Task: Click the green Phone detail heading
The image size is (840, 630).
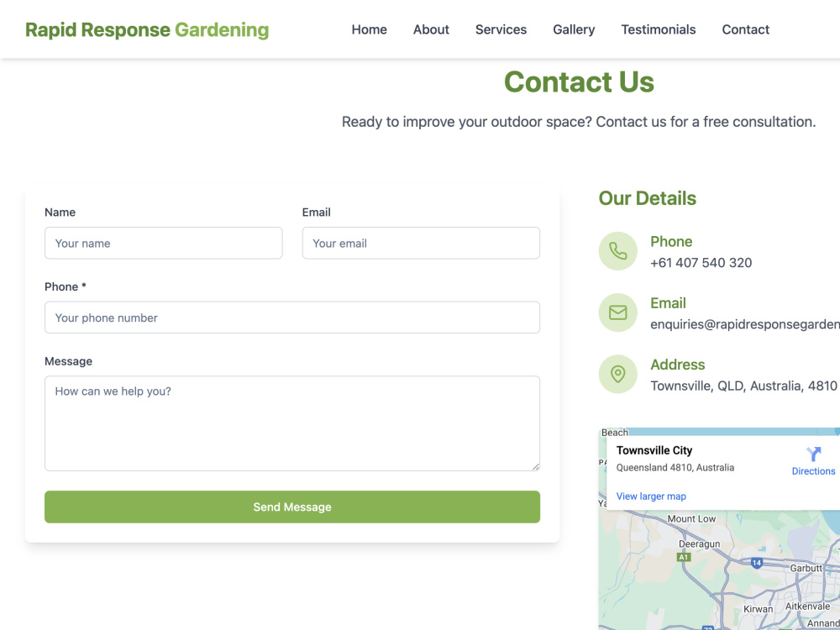Action: (671, 242)
